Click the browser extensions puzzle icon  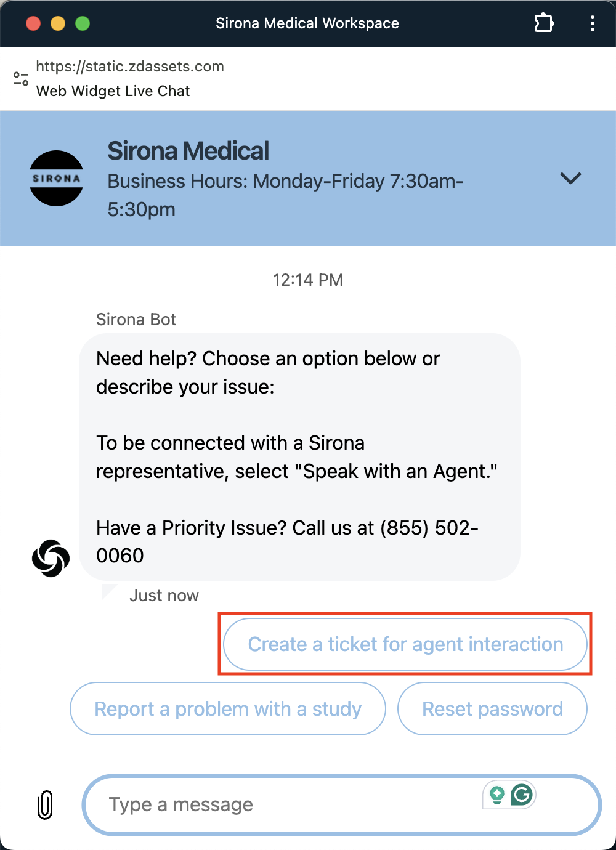tap(543, 23)
